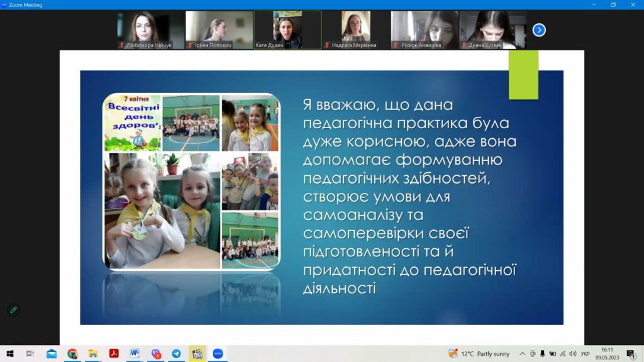This screenshot has height=362, width=644.
Task: Switch to the Zoom app in taskbar
Action: 218,353
